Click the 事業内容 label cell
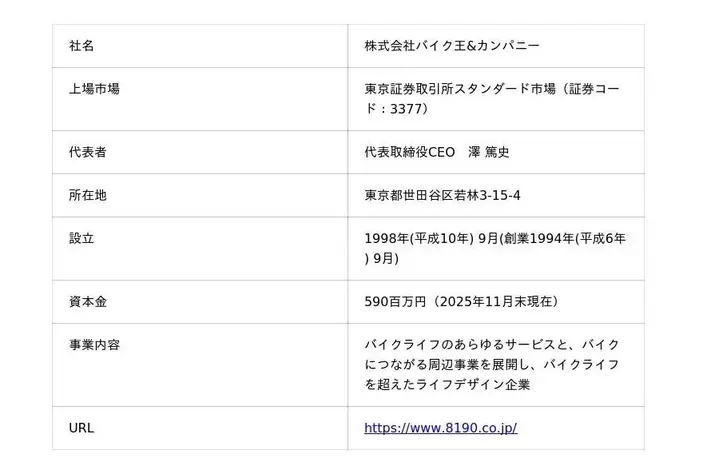Image resolution: width=710 pixels, height=474 pixels. click(94, 344)
